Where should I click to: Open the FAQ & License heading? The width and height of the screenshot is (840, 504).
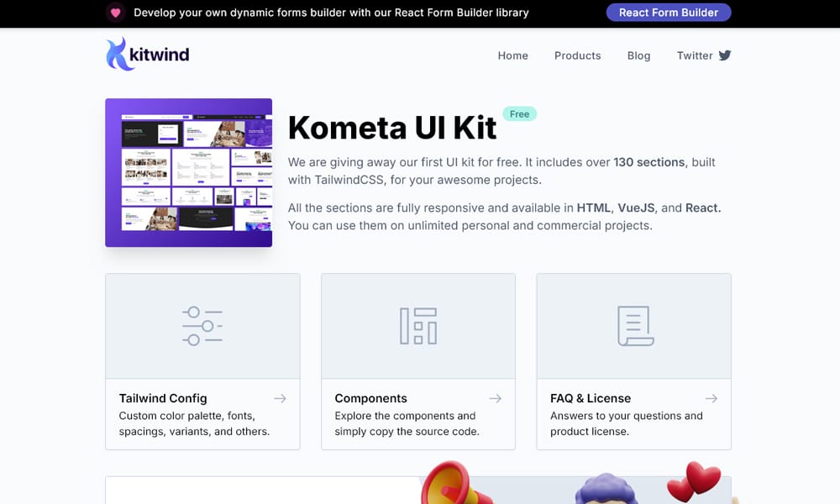point(591,398)
